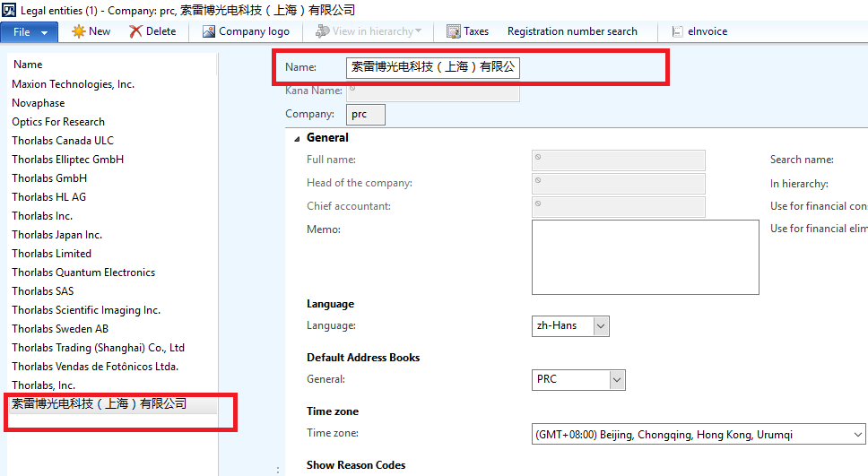Click the Full name field

[x=619, y=160]
